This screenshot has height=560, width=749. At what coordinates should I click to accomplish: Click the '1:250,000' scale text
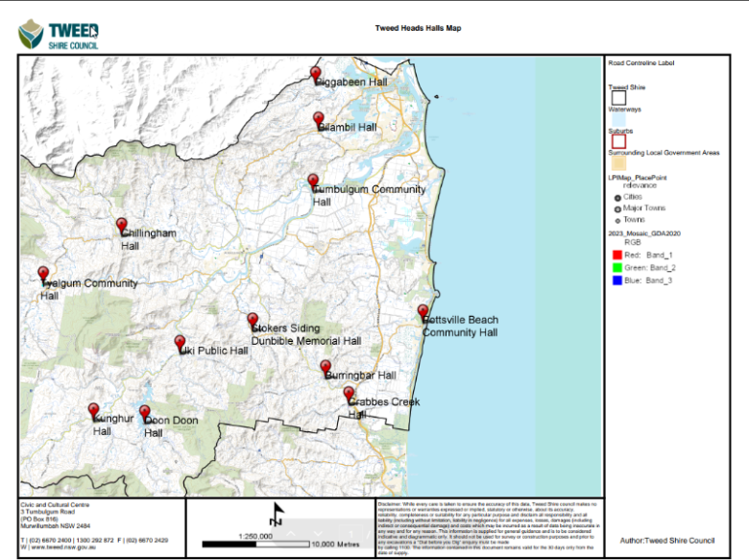tap(255, 536)
